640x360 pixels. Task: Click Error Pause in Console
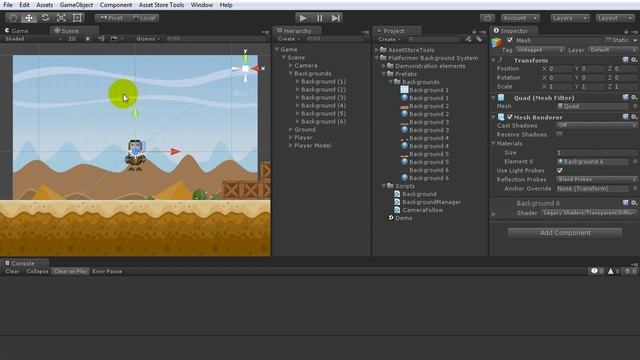[x=107, y=271]
